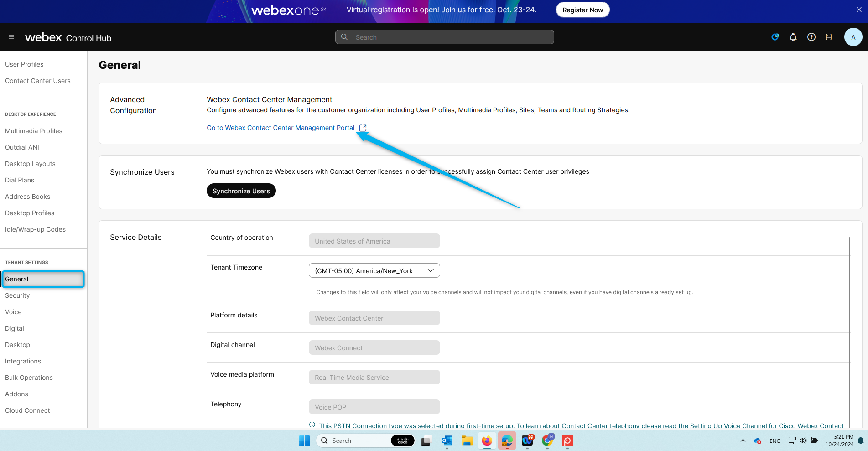
Task: Select Outdial ANI in sidebar
Action: coord(22,147)
